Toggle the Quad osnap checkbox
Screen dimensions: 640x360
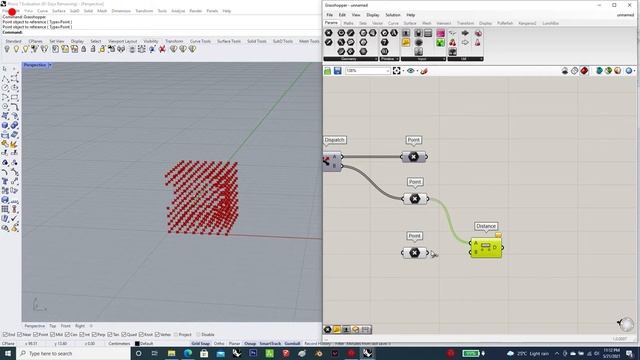[x=124, y=335]
